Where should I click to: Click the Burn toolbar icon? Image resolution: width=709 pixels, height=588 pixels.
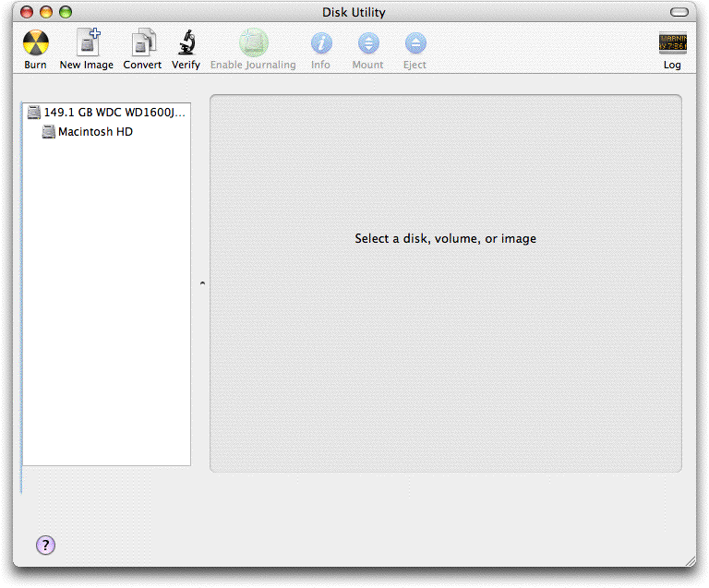(x=35, y=43)
